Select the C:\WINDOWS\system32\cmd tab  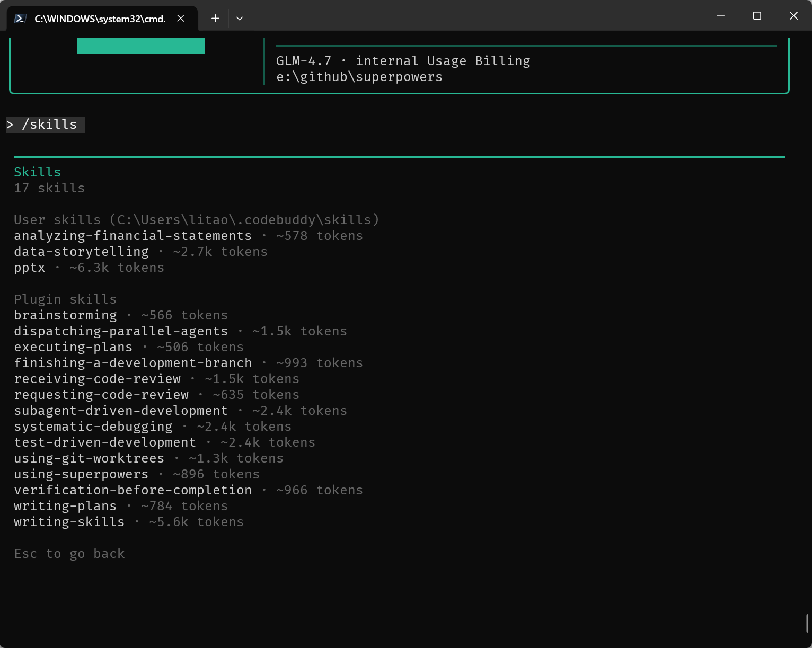100,19
